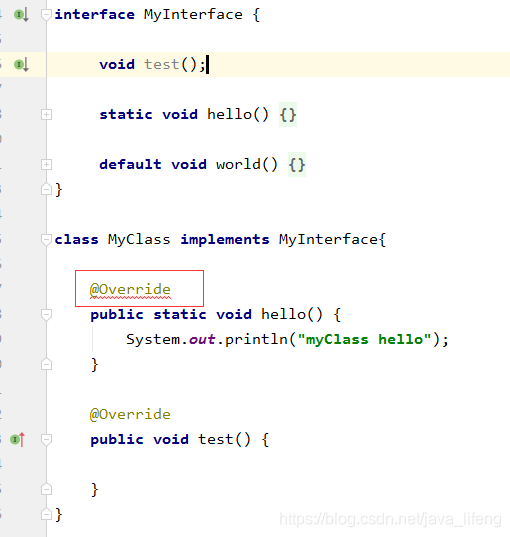Image resolution: width=510 pixels, height=537 pixels.
Task: Click implemented gutter icon beside void test();
Action: (21, 64)
